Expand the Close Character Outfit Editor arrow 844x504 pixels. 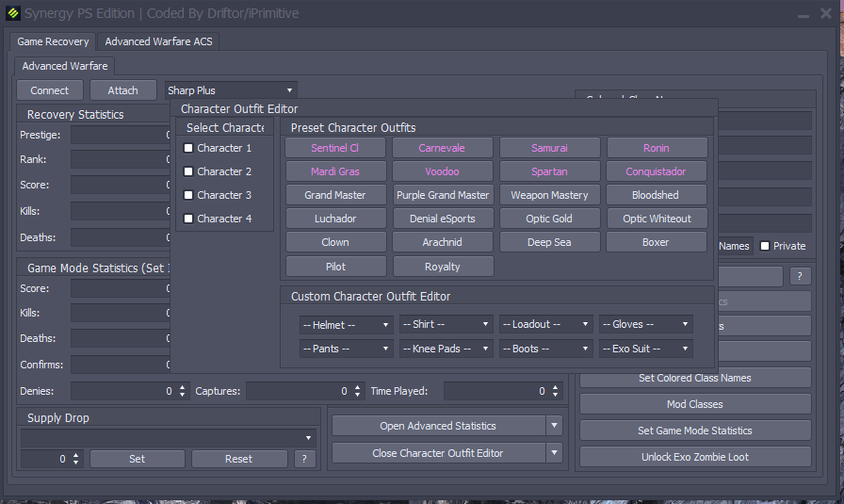click(555, 453)
